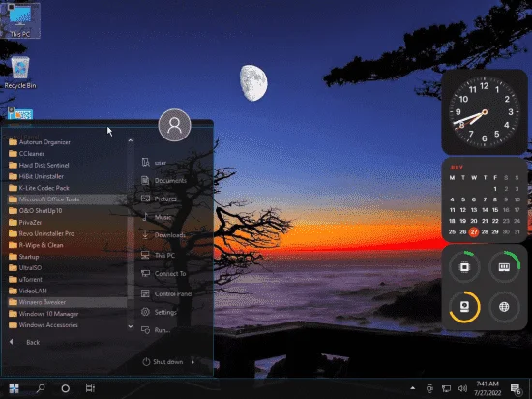
Task: Expand the Revo Uninstaller Pro folder
Action: click(x=67, y=233)
